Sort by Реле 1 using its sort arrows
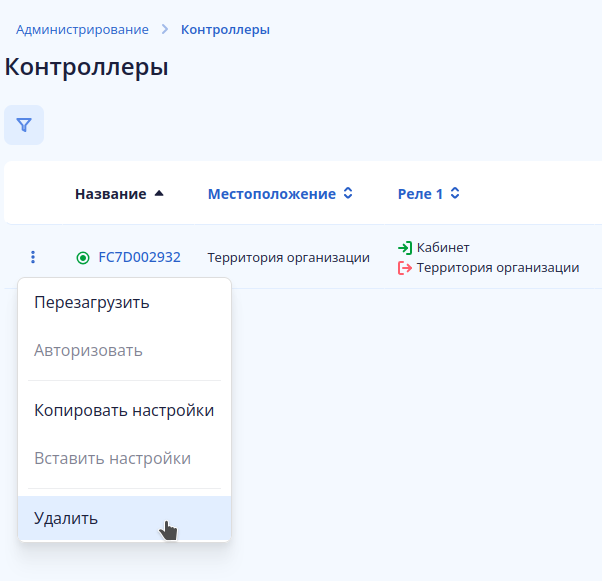 pyautogui.click(x=455, y=194)
